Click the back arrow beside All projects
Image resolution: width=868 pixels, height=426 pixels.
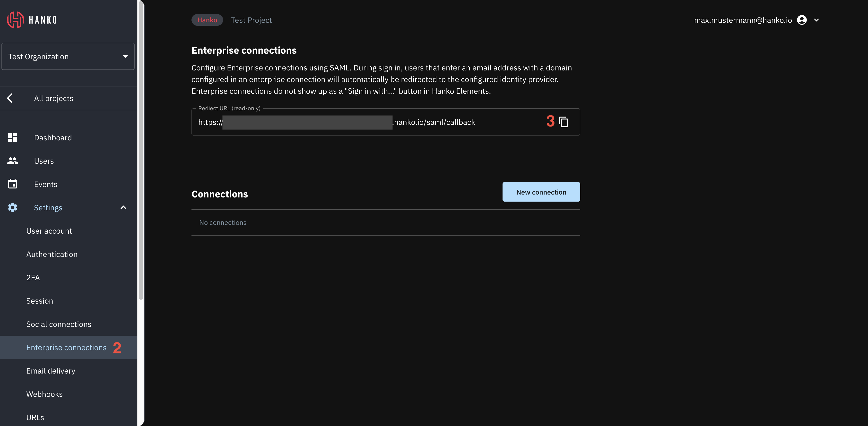coord(10,98)
